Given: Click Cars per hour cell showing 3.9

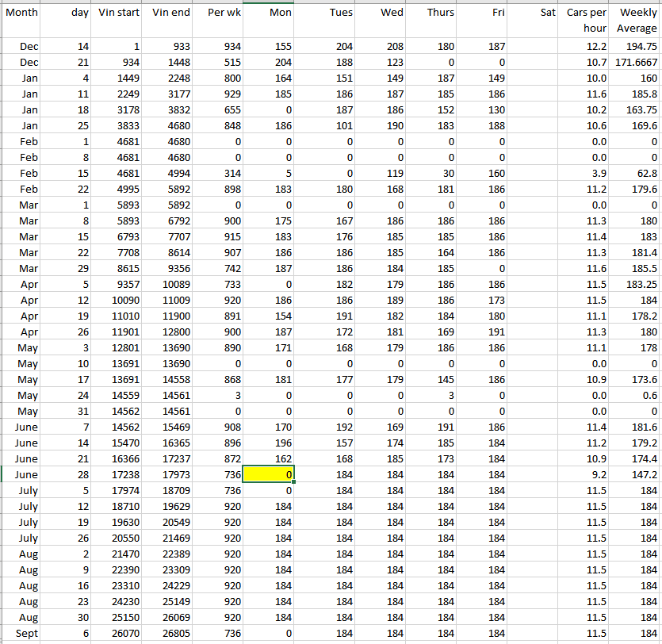Looking at the screenshot, I should (586, 173).
